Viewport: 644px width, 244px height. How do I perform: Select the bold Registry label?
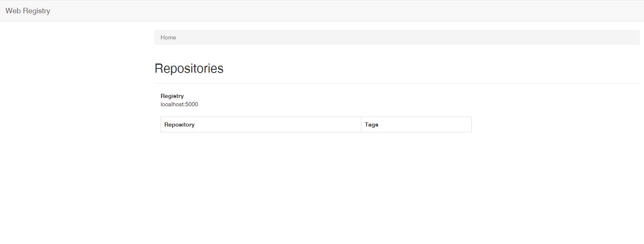172,96
